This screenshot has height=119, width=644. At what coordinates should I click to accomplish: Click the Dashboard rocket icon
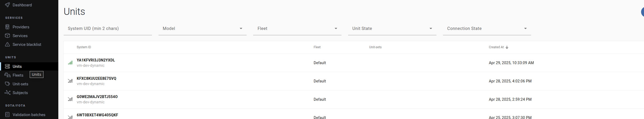(x=7, y=5)
